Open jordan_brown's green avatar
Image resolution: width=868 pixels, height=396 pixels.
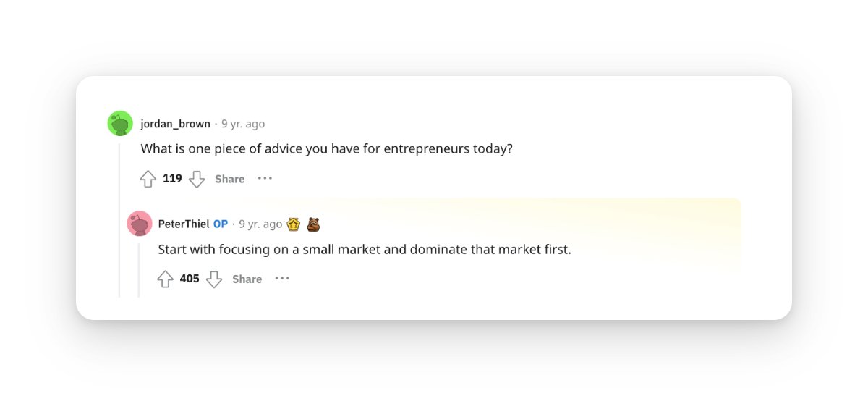click(x=120, y=123)
